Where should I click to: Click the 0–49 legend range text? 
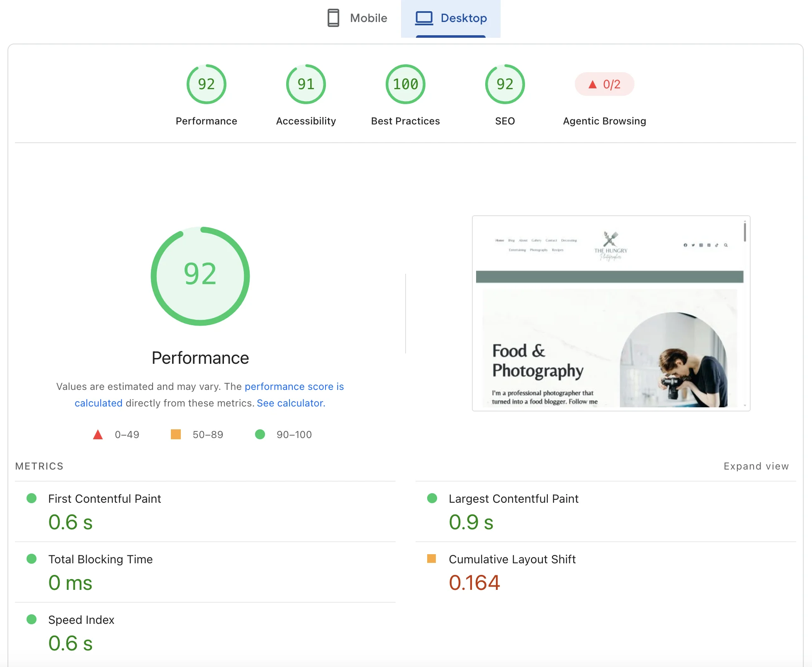click(x=127, y=435)
